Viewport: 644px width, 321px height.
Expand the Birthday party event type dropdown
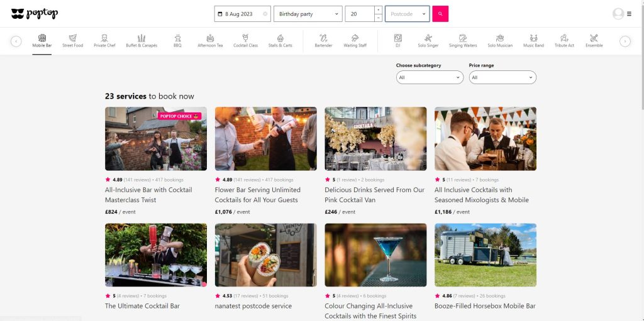(x=308, y=14)
